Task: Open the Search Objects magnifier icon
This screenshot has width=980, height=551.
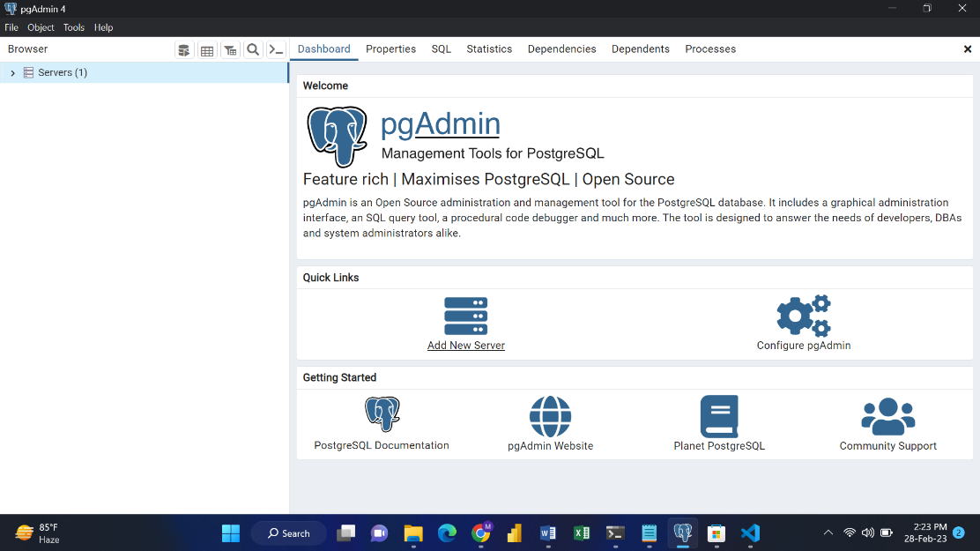Action: click(x=253, y=50)
